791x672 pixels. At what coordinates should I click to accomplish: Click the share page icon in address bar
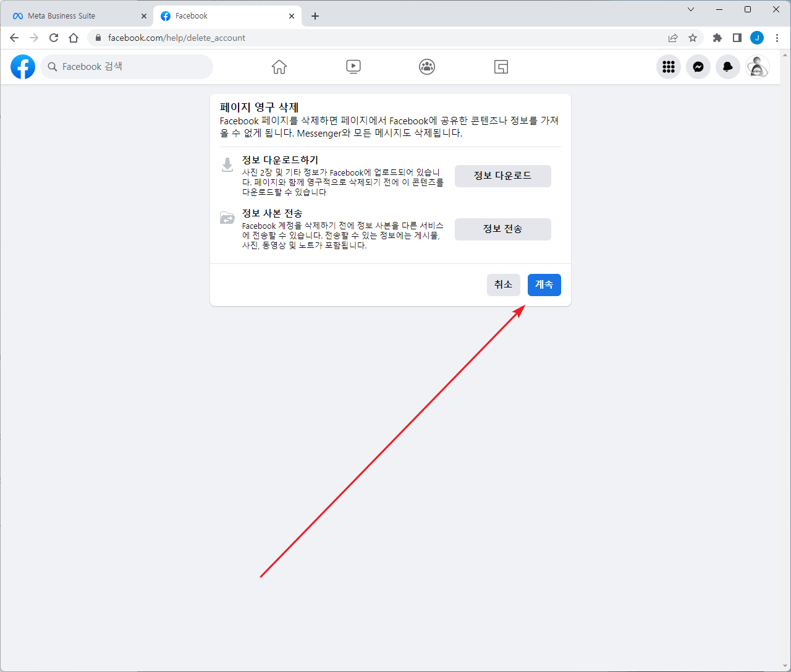(673, 38)
